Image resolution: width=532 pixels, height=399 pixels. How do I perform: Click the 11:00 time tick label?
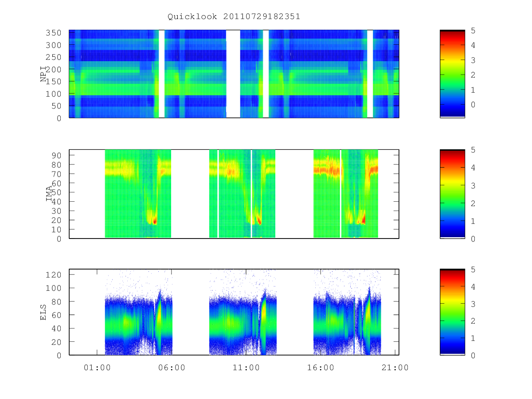(246, 367)
